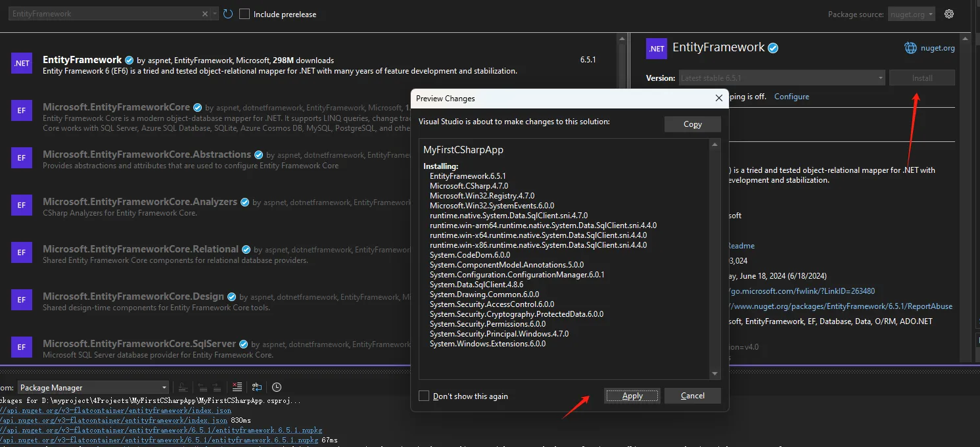
Task: Click Cancel in Preview Changes dialog
Action: (693, 396)
